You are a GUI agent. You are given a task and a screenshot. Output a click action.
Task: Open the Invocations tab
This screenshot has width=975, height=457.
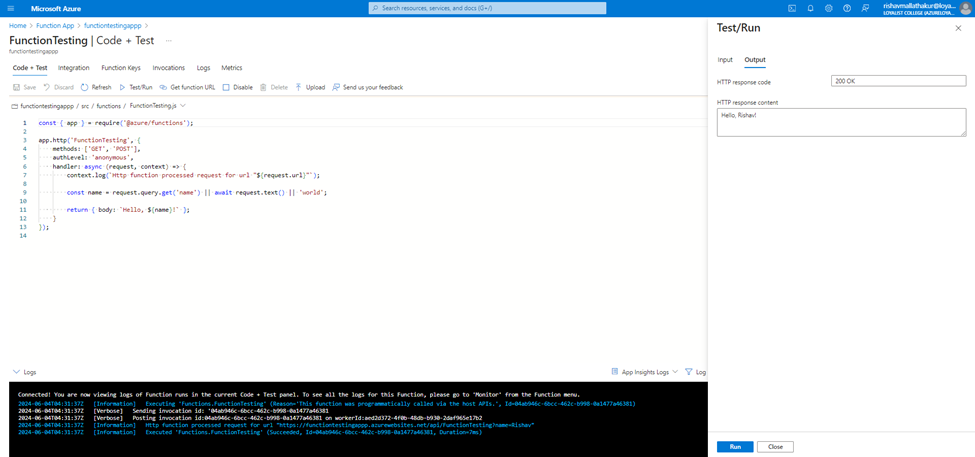pos(169,68)
